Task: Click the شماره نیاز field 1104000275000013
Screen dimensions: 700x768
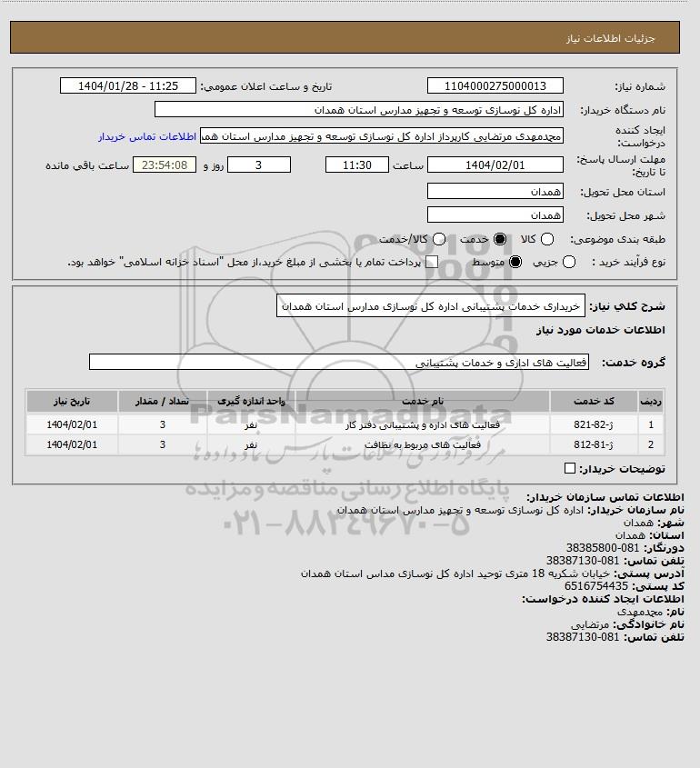Action: pos(495,85)
